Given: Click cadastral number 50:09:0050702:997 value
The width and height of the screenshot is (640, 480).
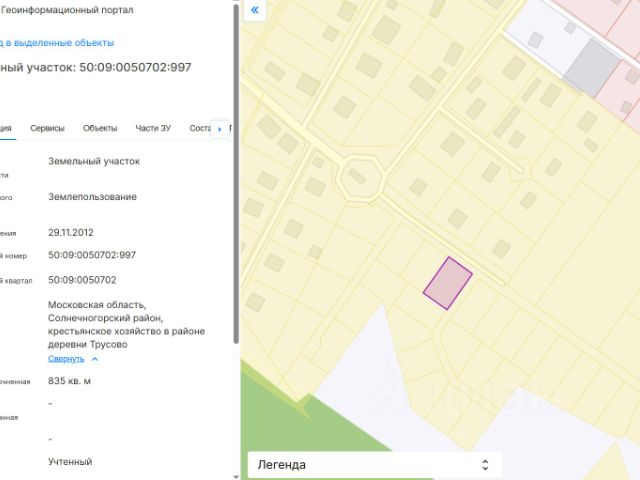Looking at the screenshot, I should point(92,255).
